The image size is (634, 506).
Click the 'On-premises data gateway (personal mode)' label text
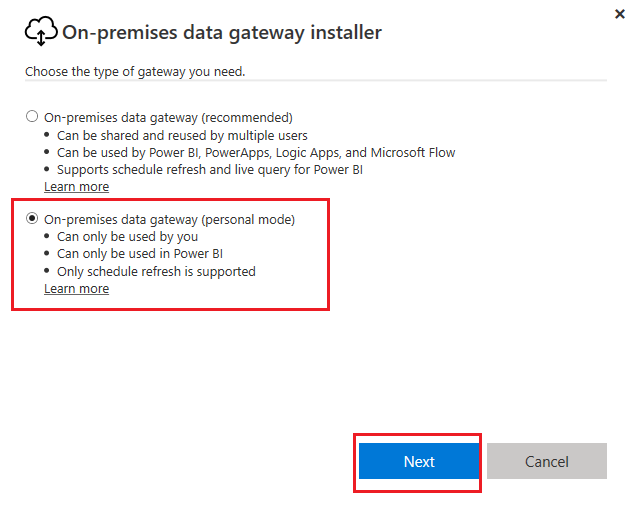(x=170, y=219)
